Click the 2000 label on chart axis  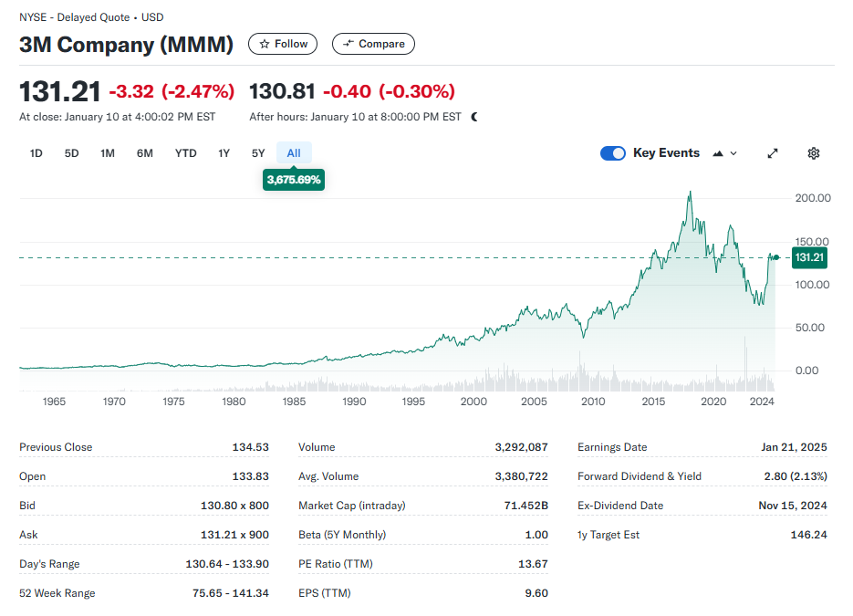click(473, 402)
